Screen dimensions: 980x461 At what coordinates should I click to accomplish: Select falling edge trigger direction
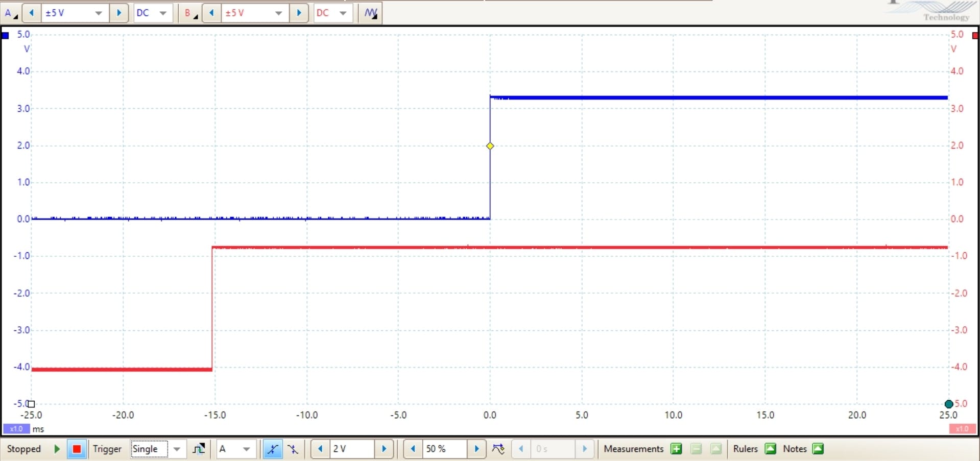[x=293, y=449]
